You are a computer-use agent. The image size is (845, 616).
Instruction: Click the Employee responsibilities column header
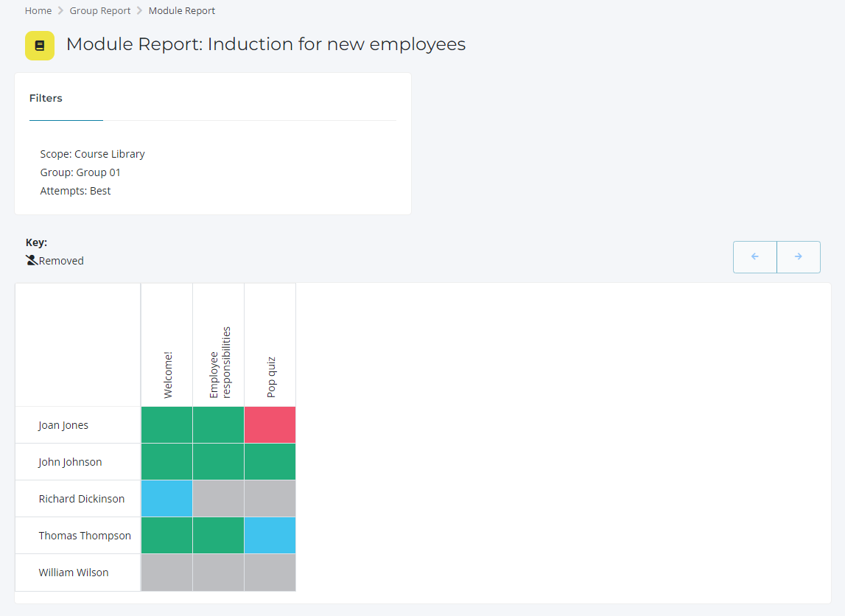[x=219, y=345]
